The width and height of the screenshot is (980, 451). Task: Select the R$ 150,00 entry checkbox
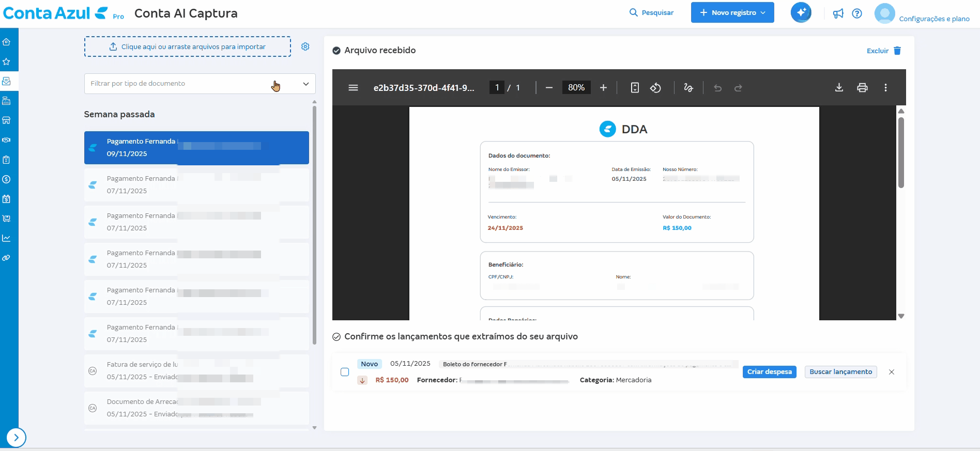(x=345, y=372)
